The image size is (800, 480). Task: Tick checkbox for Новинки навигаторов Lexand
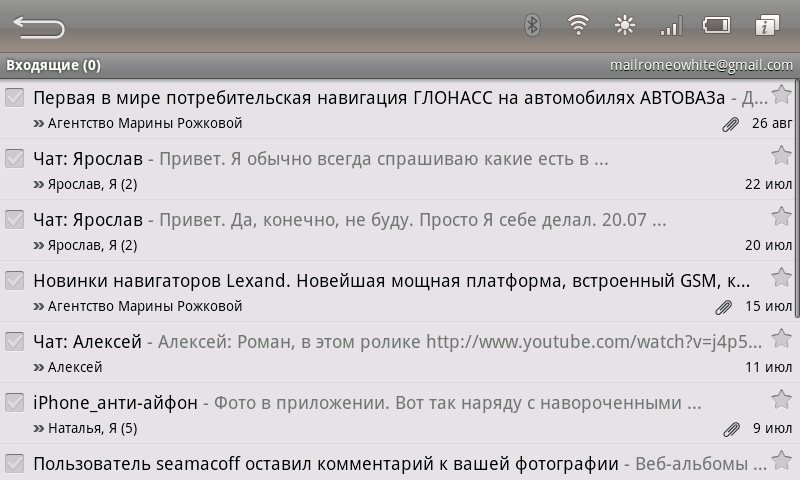(14, 281)
